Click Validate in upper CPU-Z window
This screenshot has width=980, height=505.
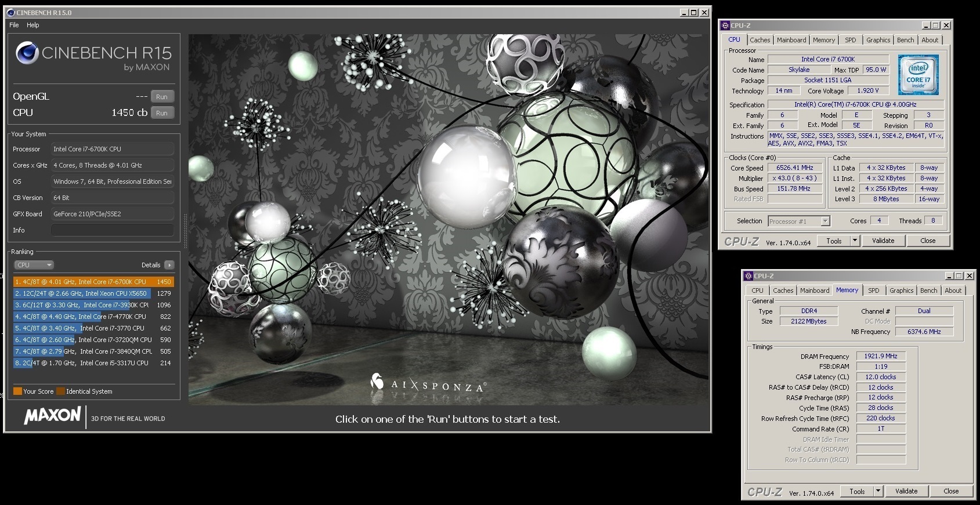click(x=883, y=241)
